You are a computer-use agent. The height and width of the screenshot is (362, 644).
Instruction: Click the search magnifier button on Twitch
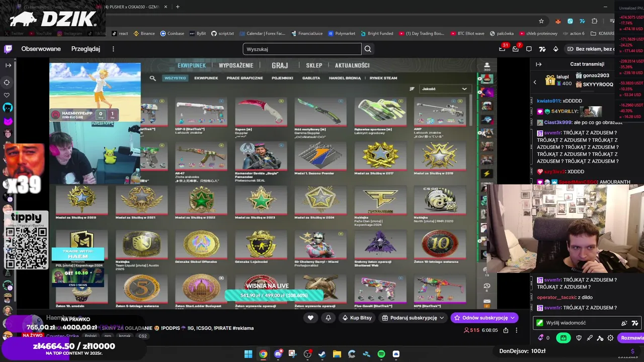pos(368,49)
